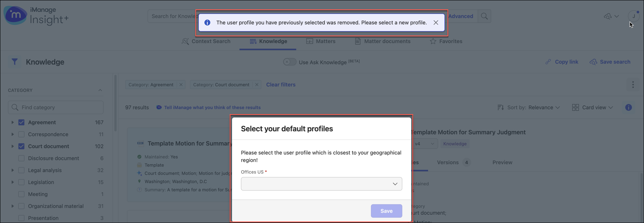Uncheck the Agreement category checkbox
The image size is (644, 223).
click(x=21, y=122)
